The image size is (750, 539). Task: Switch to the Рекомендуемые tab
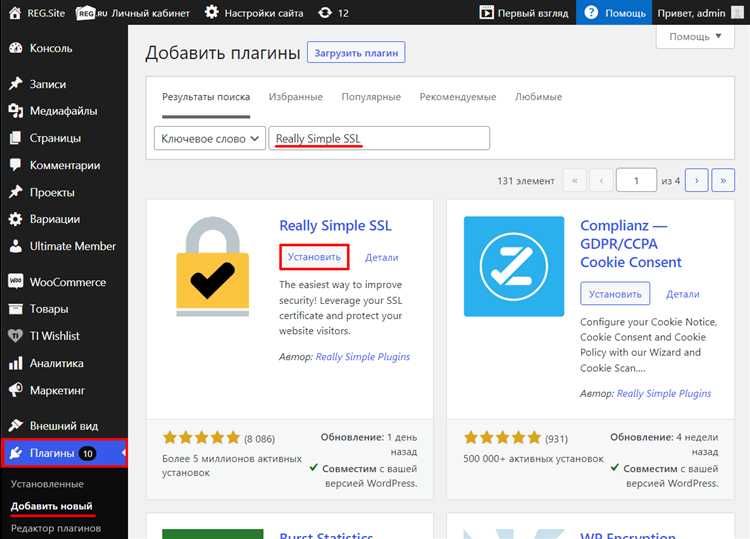458,97
